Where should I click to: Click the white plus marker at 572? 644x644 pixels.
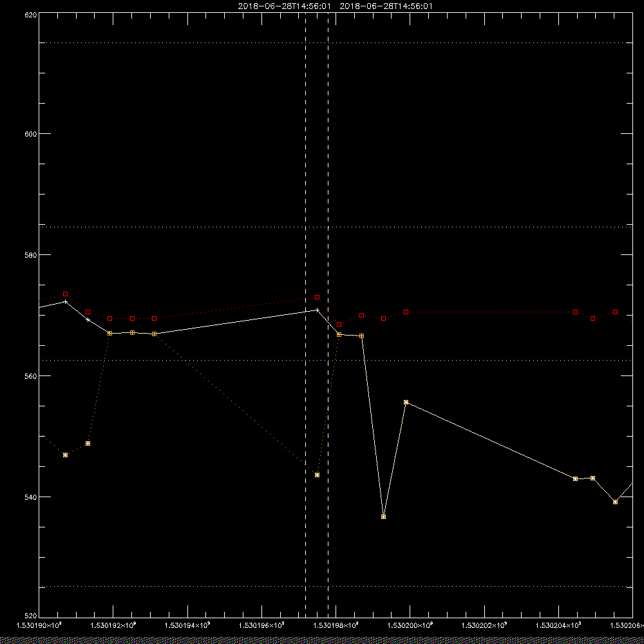pyautogui.click(x=65, y=302)
